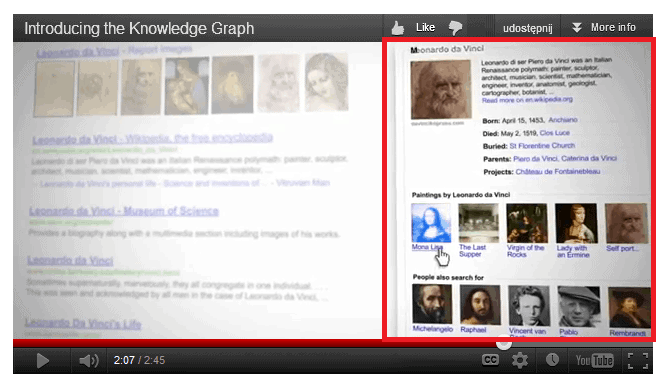Click the "Paintings by Leonardo da Vinci" heading
662x387 pixels.
click(x=461, y=195)
